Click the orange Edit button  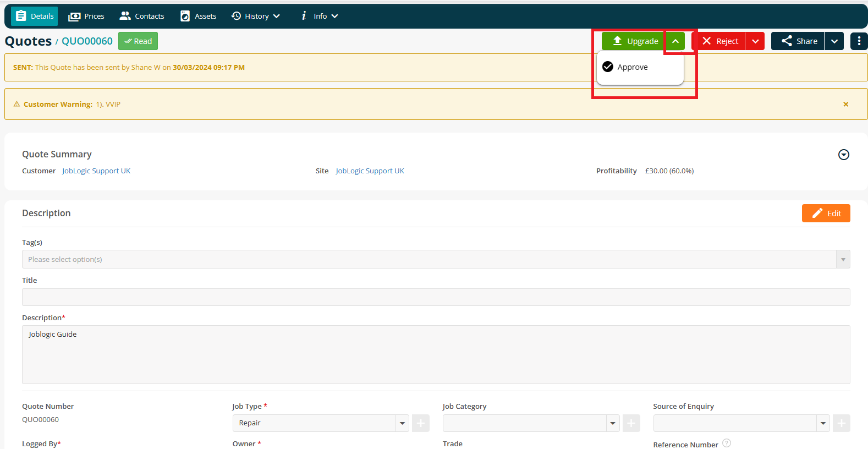point(826,213)
